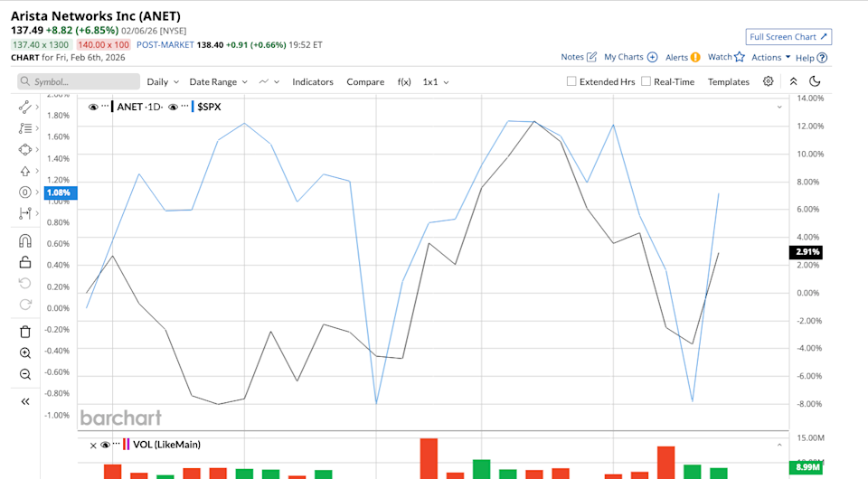868x479 pixels.
Task: Open $SPX series more options dots
Action: 184,107
